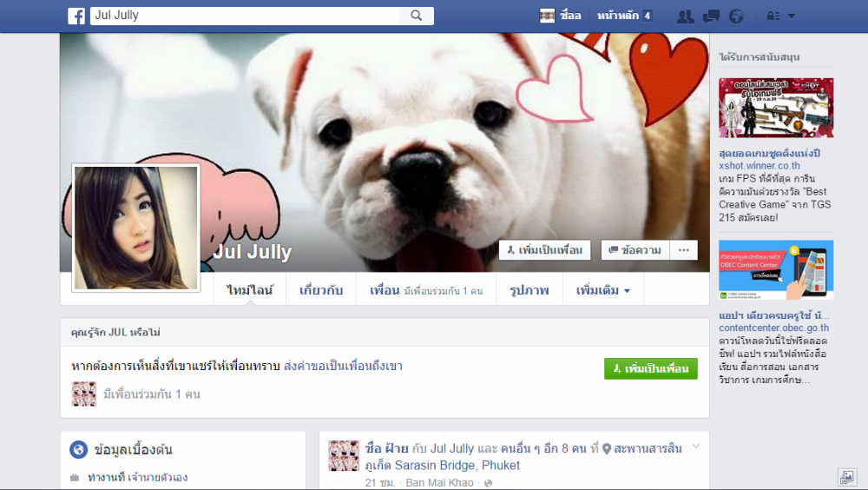The width and height of the screenshot is (868, 490).
Task: Open the three-dots more options button on cover
Action: 683,250
